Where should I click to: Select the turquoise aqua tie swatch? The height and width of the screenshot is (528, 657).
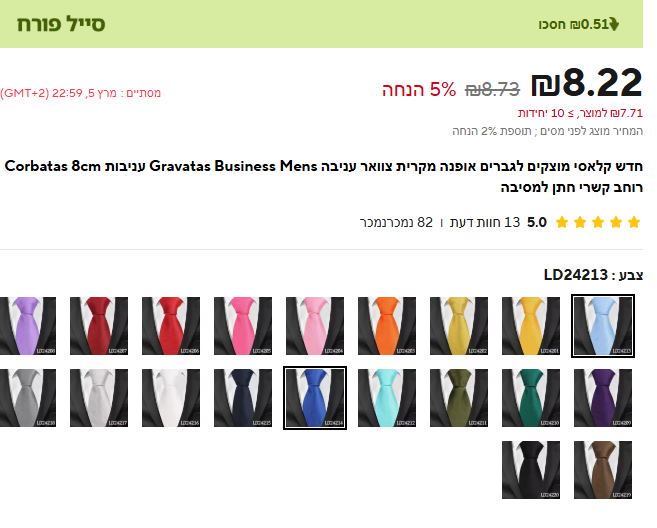(387, 398)
